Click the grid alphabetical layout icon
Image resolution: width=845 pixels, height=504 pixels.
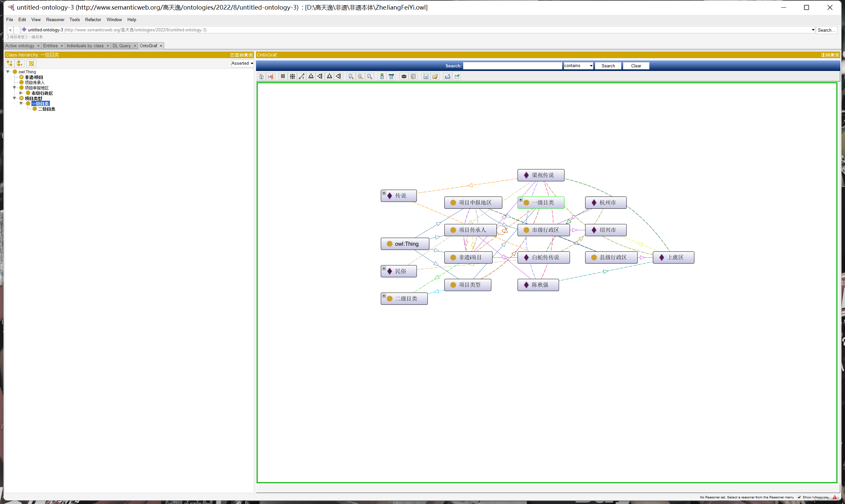click(283, 76)
